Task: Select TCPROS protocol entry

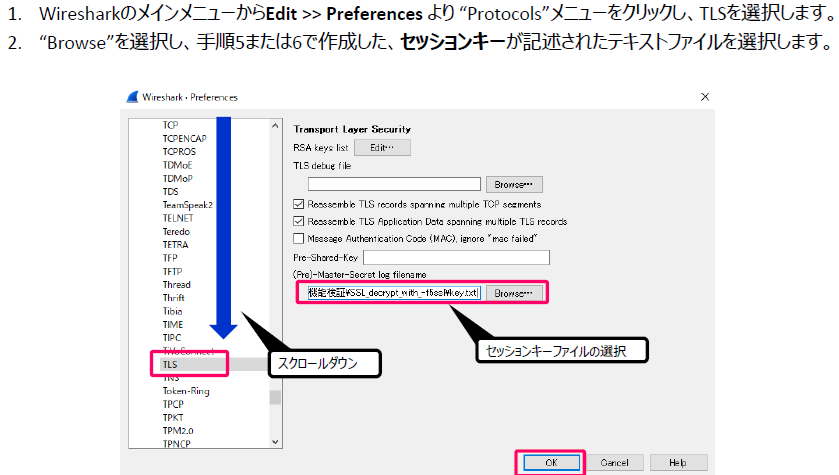Action: pyautogui.click(x=179, y=152)
